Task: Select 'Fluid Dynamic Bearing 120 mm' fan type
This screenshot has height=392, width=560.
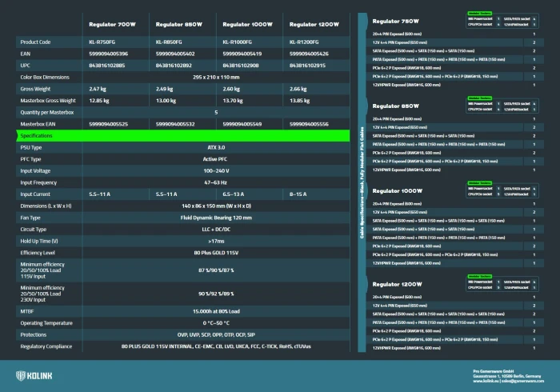Action: (x=216, y=218)
